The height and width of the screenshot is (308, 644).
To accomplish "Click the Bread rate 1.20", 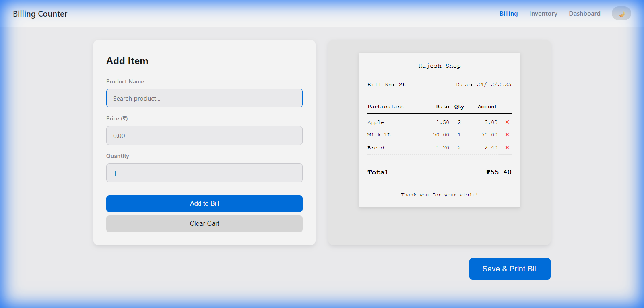I will coord(442,148).
